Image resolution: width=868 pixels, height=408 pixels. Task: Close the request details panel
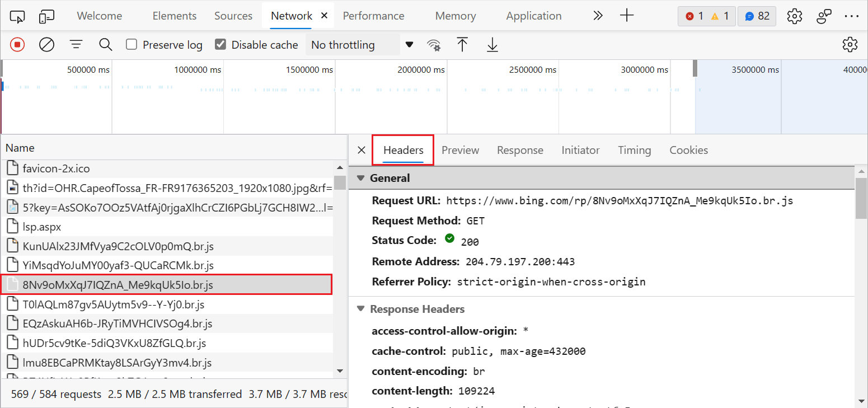(x=361, y=150)
